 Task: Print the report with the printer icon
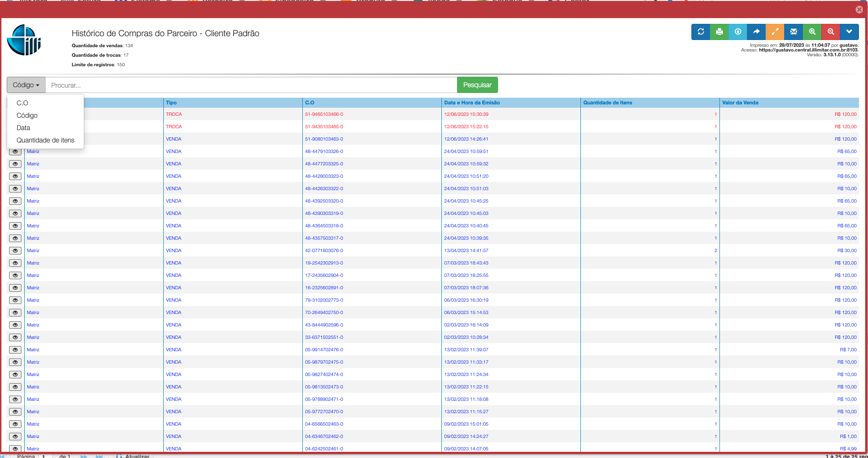point(719,32)
